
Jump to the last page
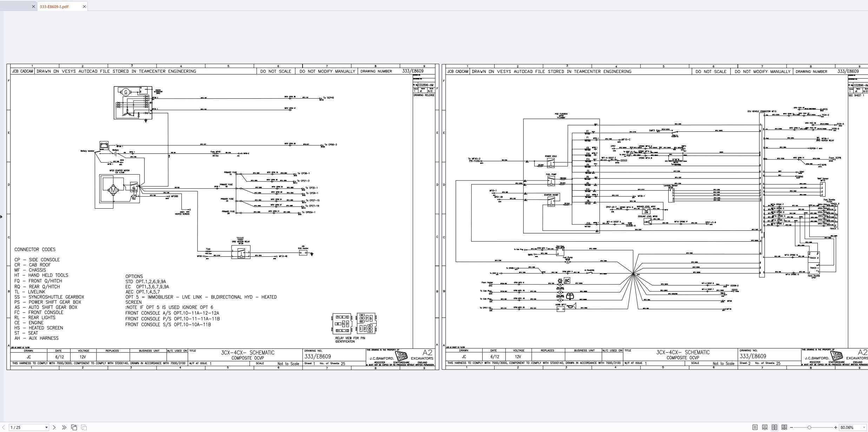(64, 427)
